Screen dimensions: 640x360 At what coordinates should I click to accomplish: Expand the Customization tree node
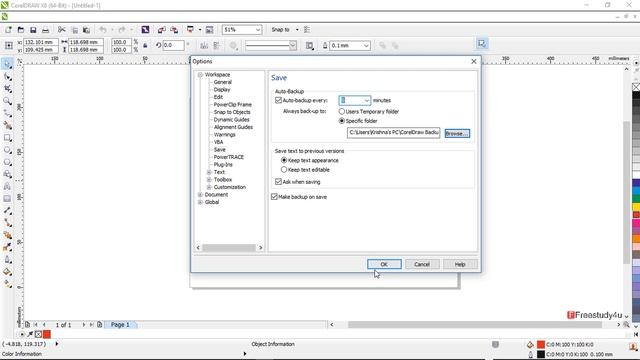point(209,187)
